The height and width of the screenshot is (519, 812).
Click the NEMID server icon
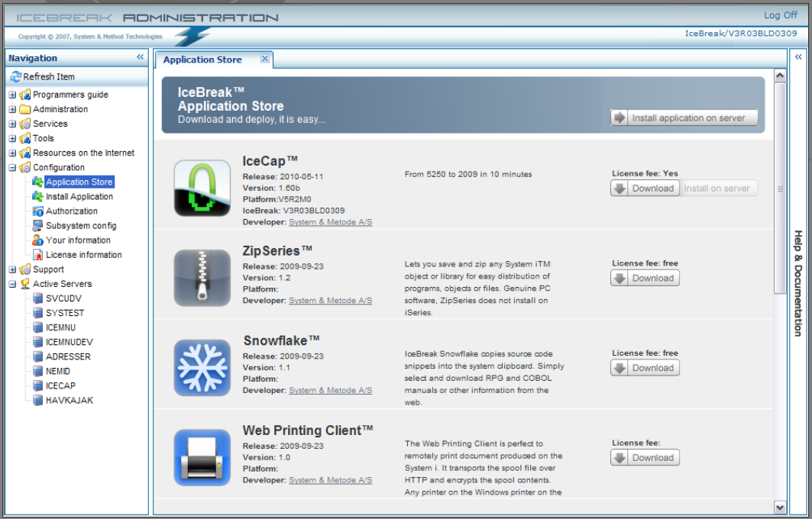point(37,371)
